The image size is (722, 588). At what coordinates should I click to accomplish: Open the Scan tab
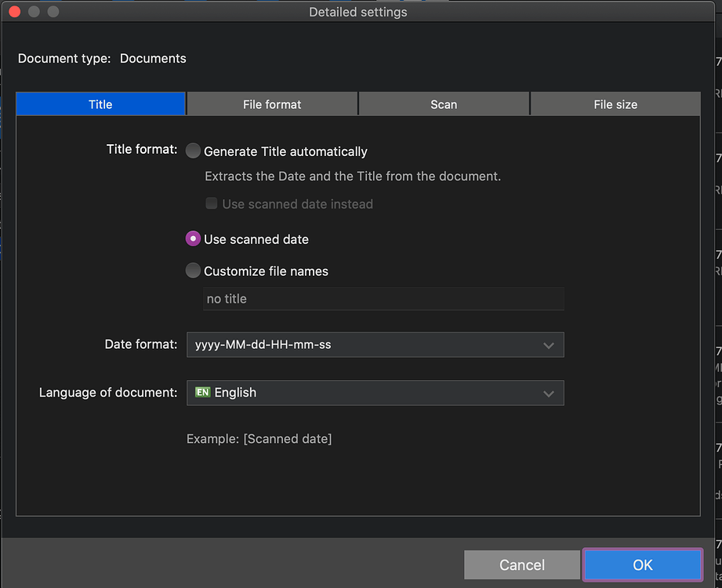tap(444, 103)
